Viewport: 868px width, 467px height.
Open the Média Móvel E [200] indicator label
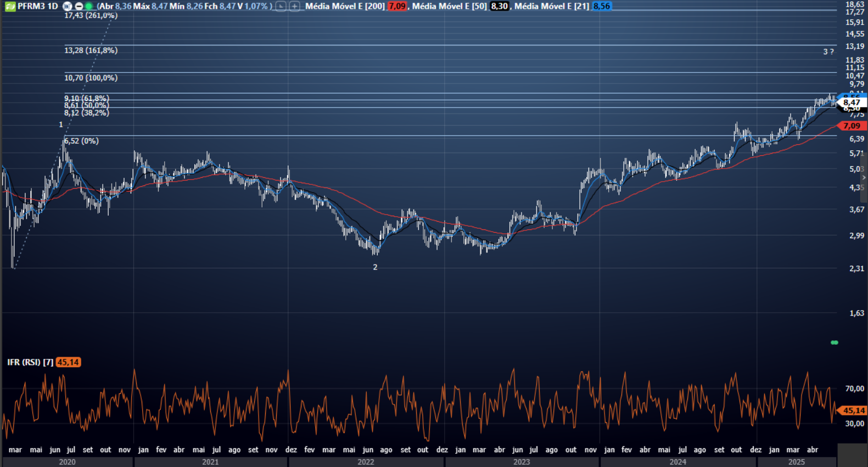tap(345, 6)
